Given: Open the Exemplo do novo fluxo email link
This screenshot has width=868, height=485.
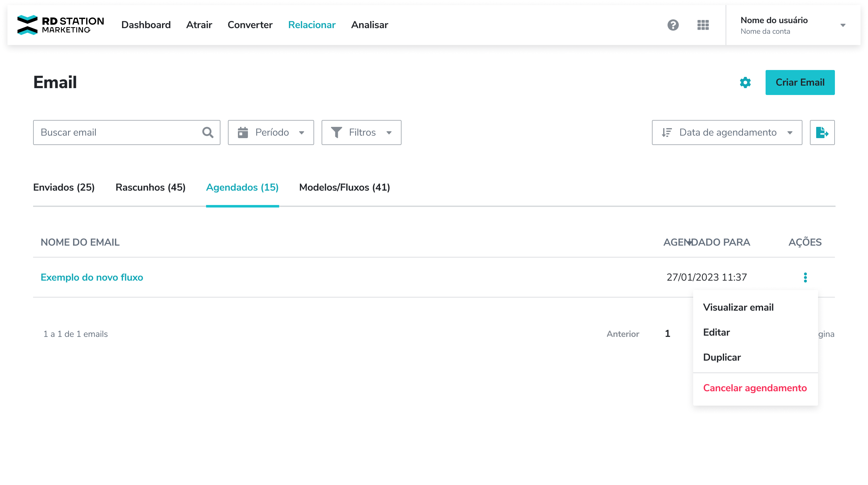Looking at the screenshot, I should click(x=92, y=277).
